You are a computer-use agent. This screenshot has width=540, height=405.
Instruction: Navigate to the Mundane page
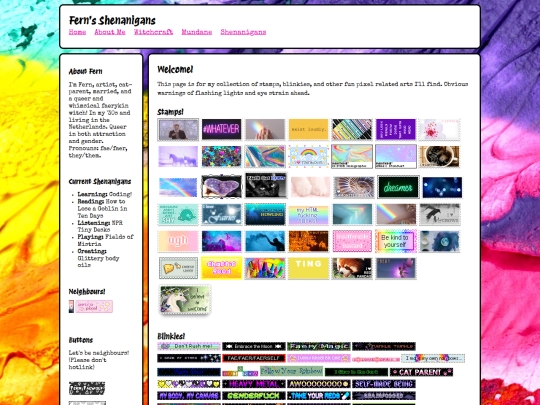[197, 32]
